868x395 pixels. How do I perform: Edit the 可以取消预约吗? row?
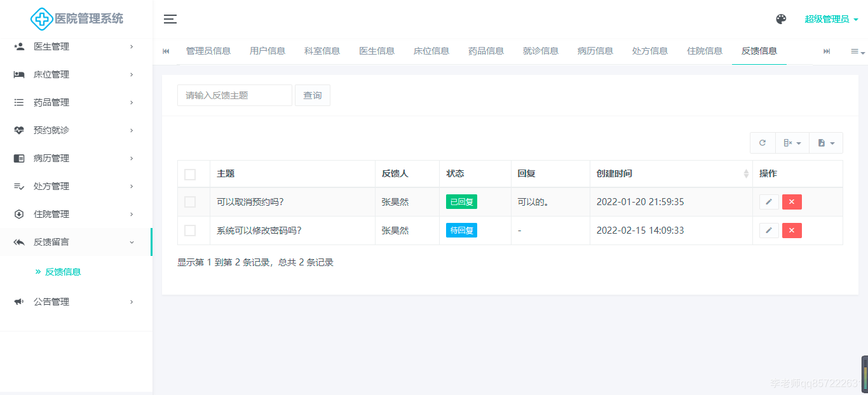pyautogui.click(x=769, y=202)
